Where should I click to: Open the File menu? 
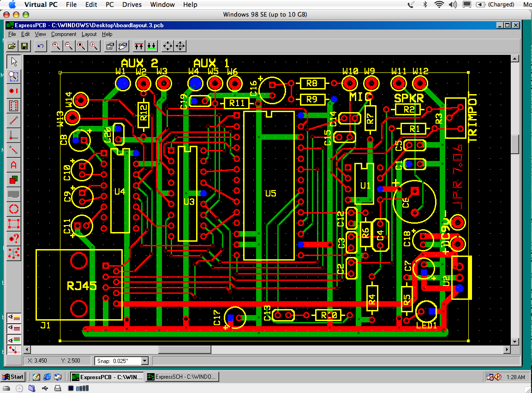12,34
